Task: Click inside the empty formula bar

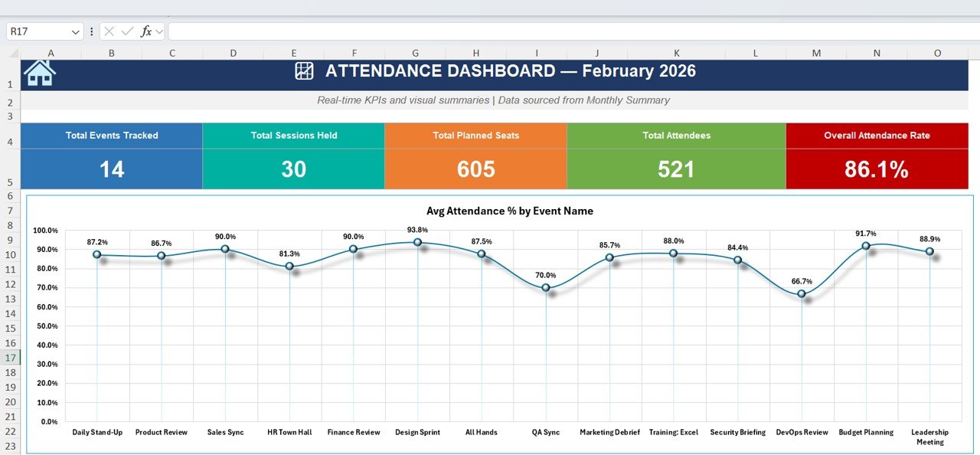Action: pyautogui.click(x=459, y=31)
